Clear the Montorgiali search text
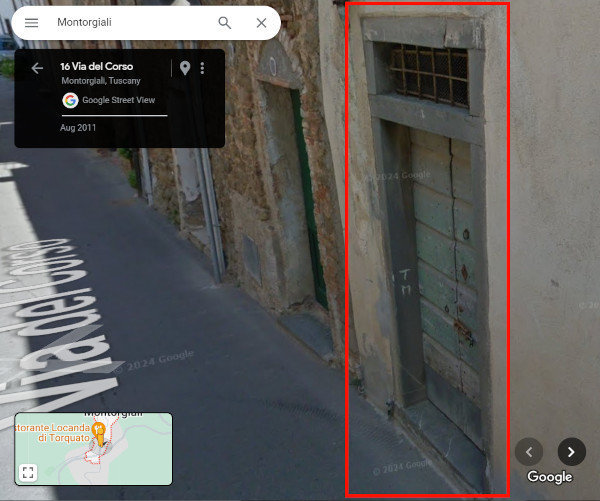 261,23
